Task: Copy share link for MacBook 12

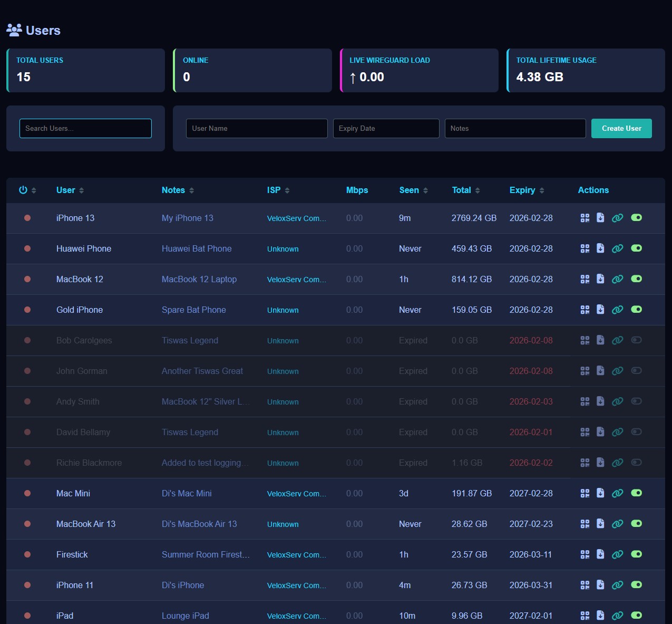Action: click(617, 279)
